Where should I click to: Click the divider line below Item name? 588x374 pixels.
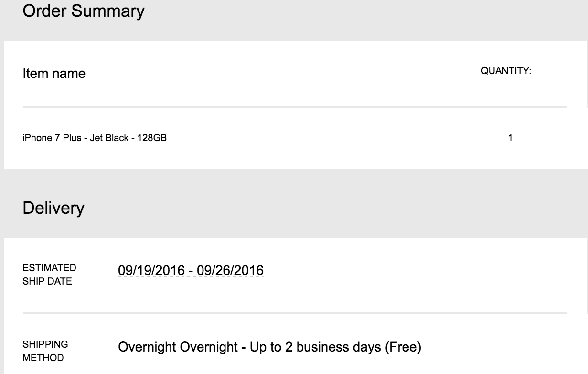click(x=295, y=106)
